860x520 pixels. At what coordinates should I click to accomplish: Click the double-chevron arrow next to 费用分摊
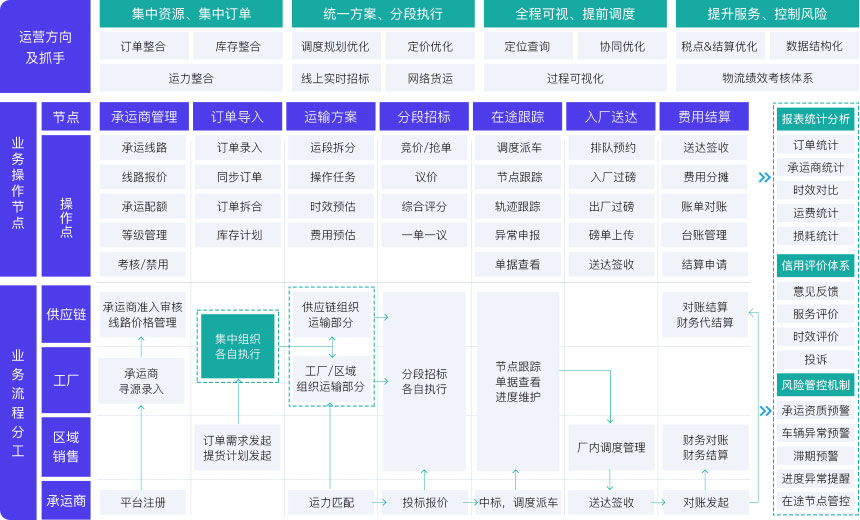click(x=764, y=178)
